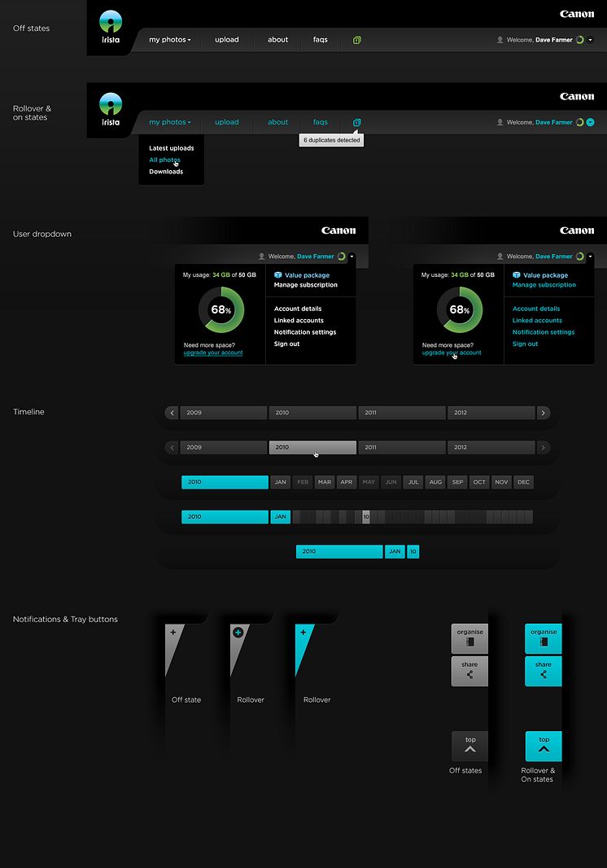This screenshot has height=868, width=607.
Task: Click the cyan top arrow button
Action: point(544,746)
